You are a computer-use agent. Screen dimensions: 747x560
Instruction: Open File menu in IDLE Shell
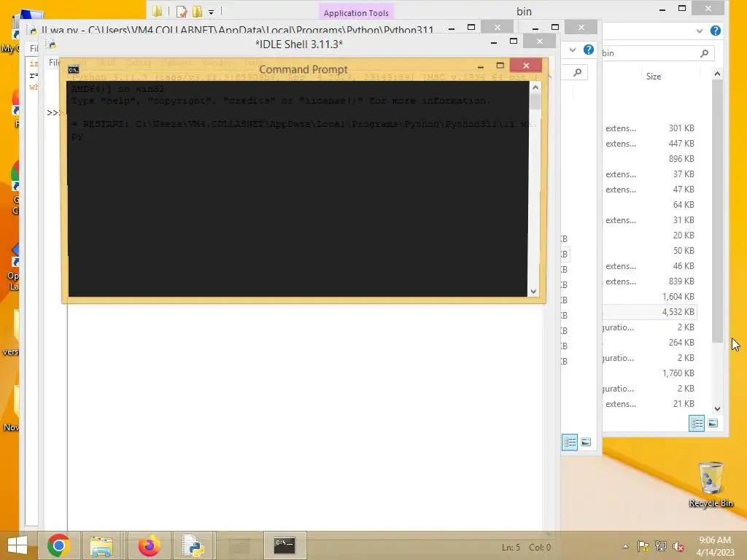54,63
